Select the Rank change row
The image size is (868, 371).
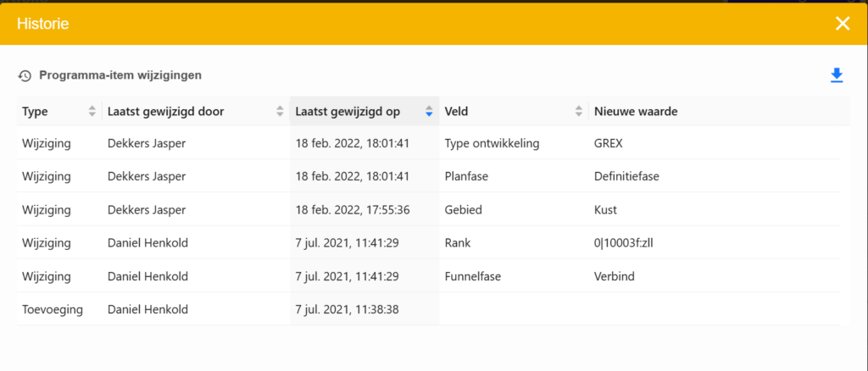[x=459, y=243]
